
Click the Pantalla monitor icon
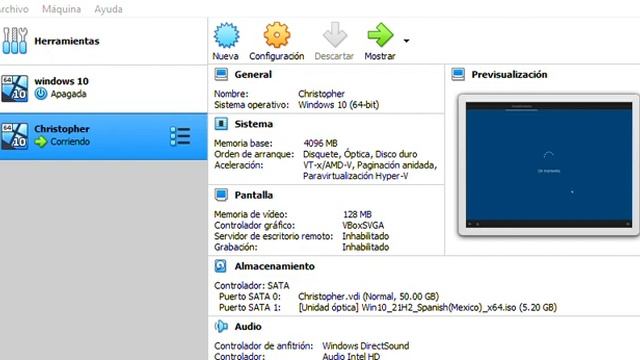221,195
